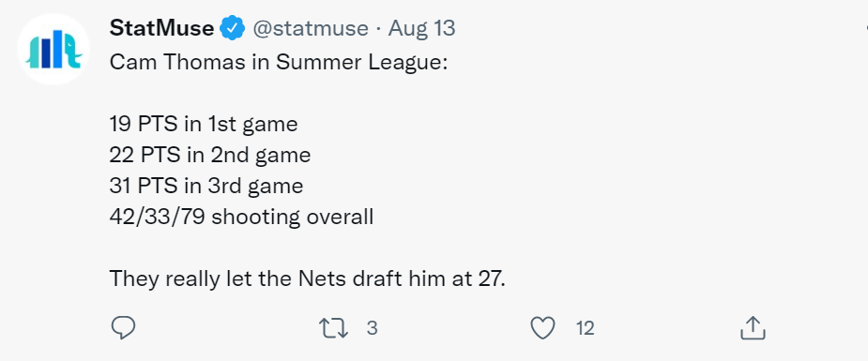
Task: Click the '19 PTS in 1st game' line
Action: 204,124
